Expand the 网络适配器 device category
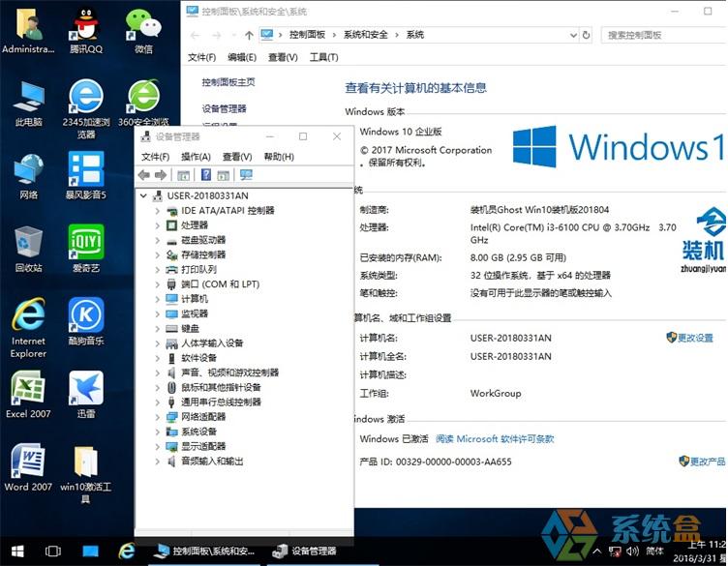Image resolution: width=728 pixels, height=566 pixels. (158, 417)
